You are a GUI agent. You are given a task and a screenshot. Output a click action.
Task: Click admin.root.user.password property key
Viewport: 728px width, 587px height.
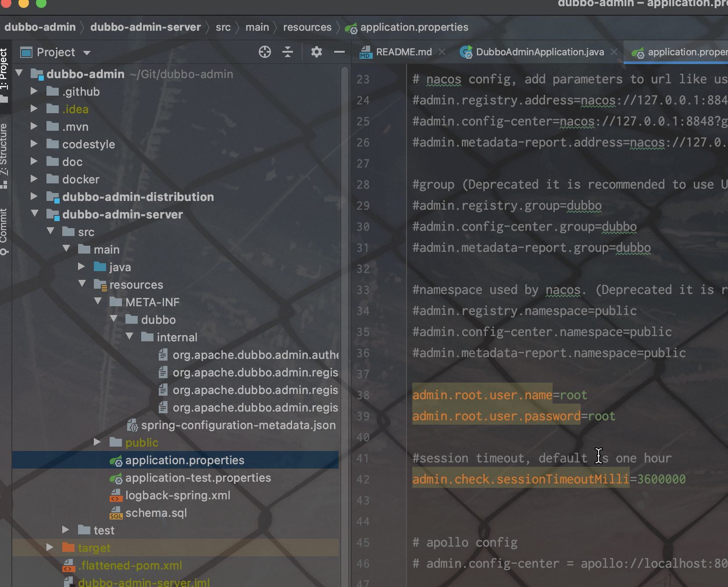[x=496, y=416]
